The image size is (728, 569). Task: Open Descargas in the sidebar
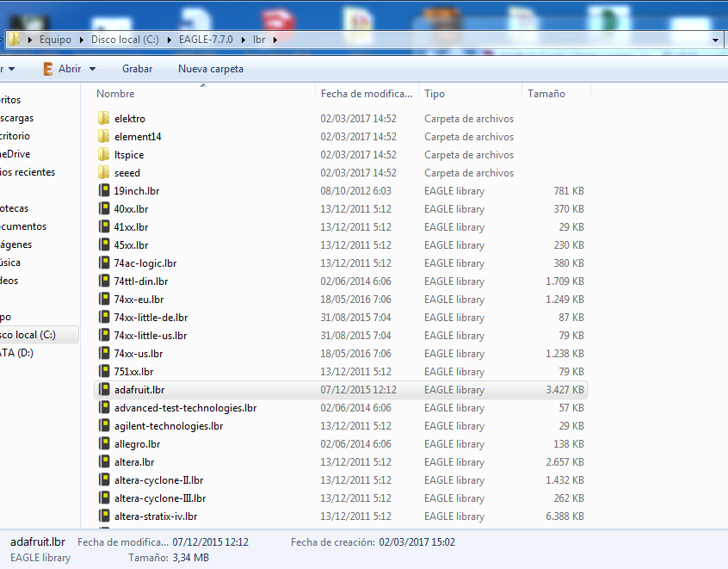point(16,118)
